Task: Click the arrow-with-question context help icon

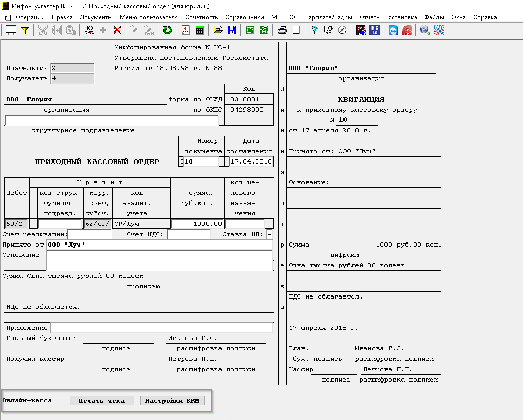Action: pyautogui.click(x=328, y=31)
